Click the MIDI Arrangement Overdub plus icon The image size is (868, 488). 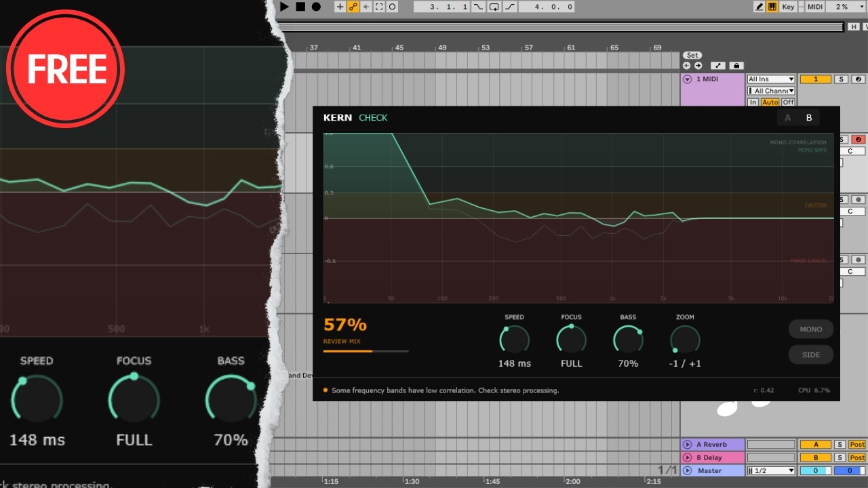pyautogui.click(x=340, y=7)
